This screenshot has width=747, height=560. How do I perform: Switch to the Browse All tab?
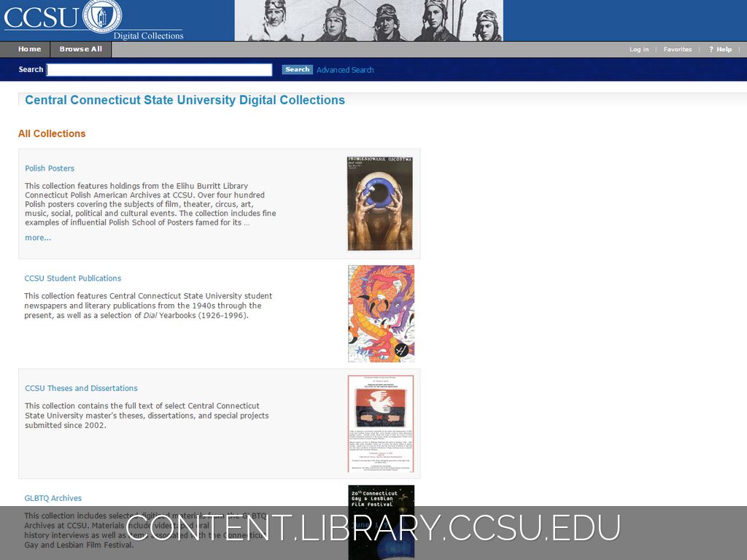click(x=80, y=50)
